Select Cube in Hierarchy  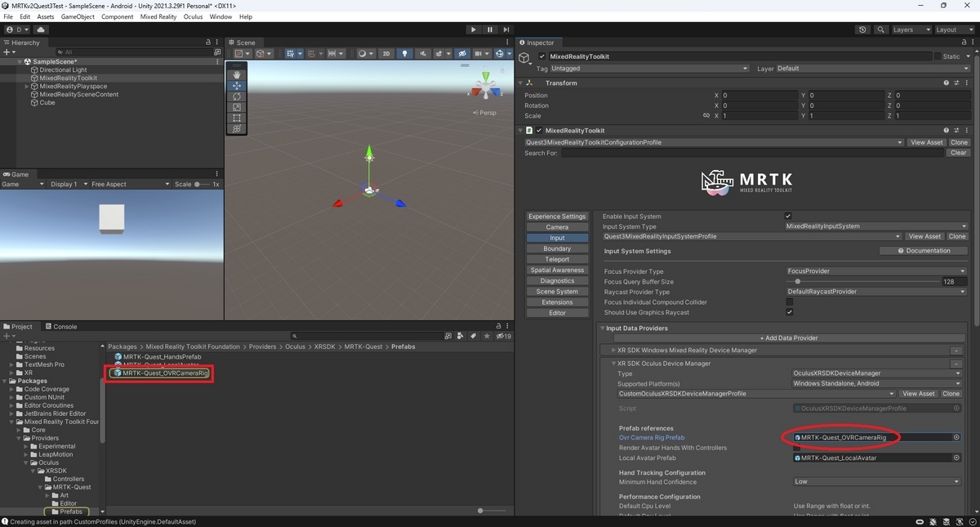tap(47, 103)
